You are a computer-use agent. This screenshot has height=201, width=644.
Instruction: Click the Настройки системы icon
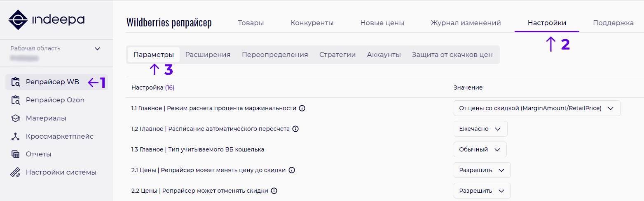coord(16,173)
